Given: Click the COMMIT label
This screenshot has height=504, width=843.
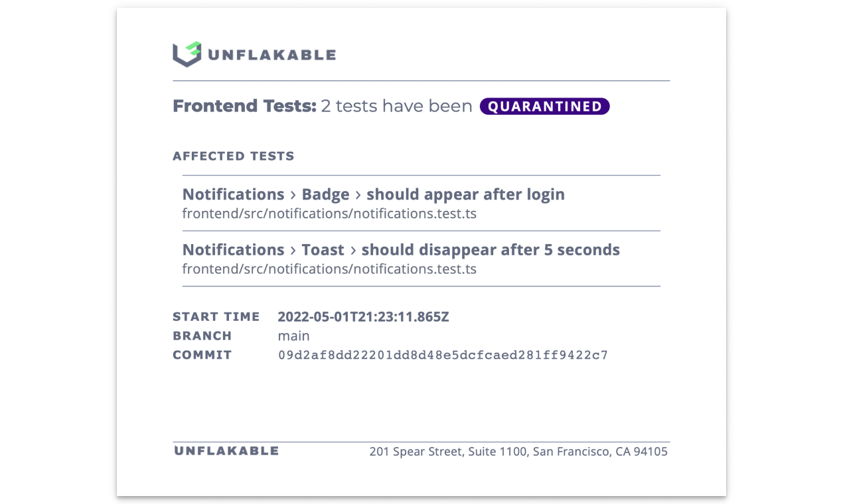Looking at the screenshot, I should coord(202,355).
